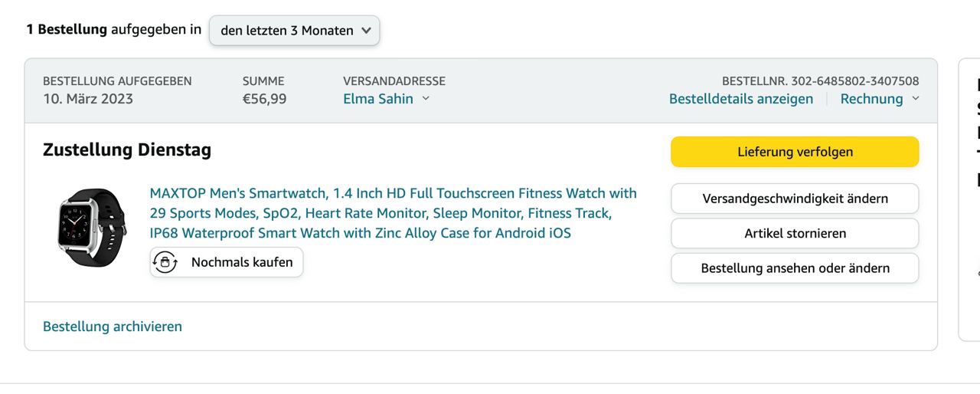Click the Elma Sahin recipient name
Viewport: 980px width, 394px height.
click(x=378, y=99)
